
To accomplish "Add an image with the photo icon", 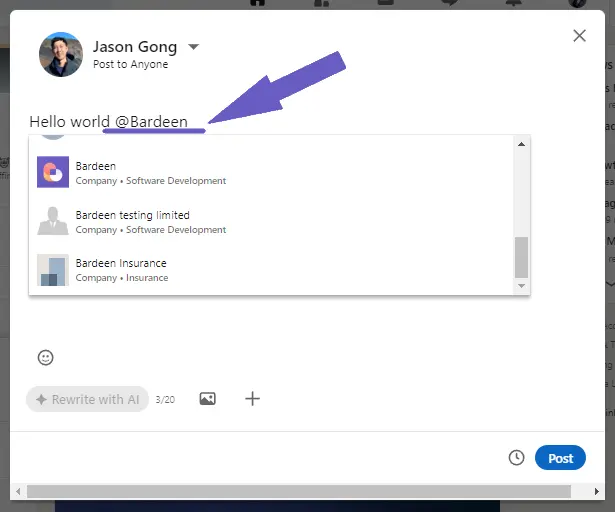I will coord(207,399).
